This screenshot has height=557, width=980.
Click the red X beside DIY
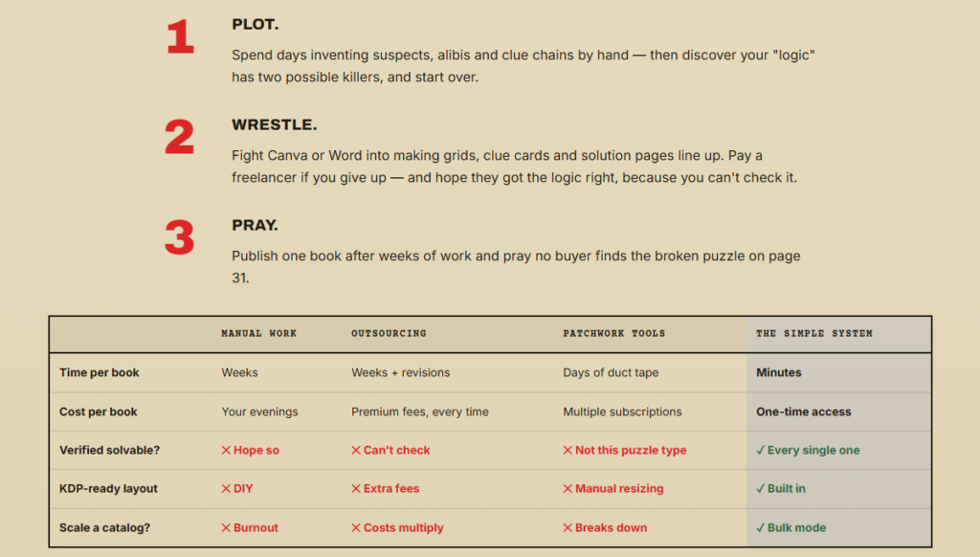(x=226, y=489)
